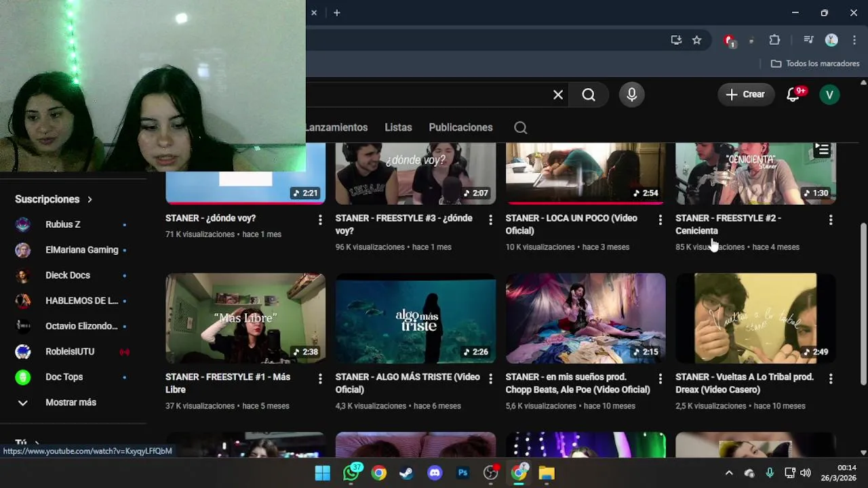The width and height of the screenshot is (868, 488).
Task: Switch to Publicaciones tab
Action: point(460,127)
